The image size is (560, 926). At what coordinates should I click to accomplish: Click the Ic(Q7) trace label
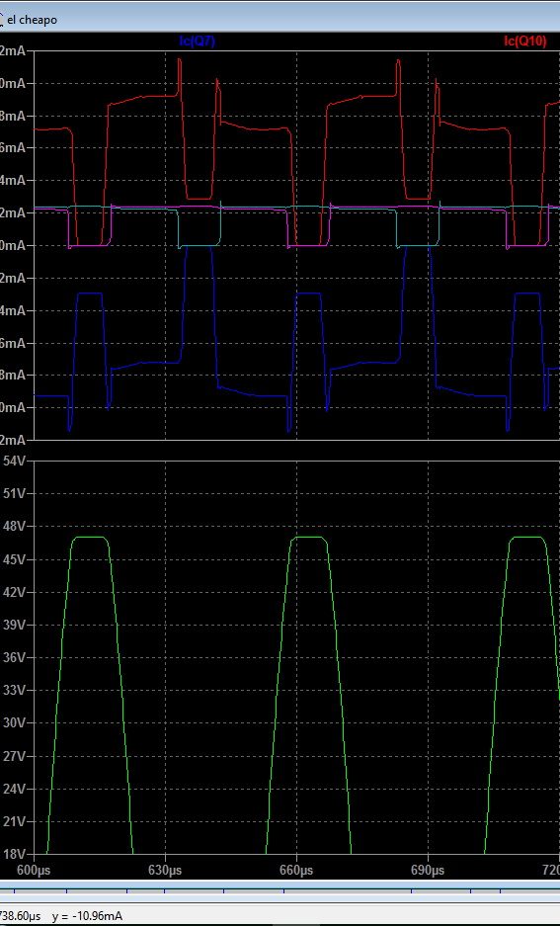[198, 42]
